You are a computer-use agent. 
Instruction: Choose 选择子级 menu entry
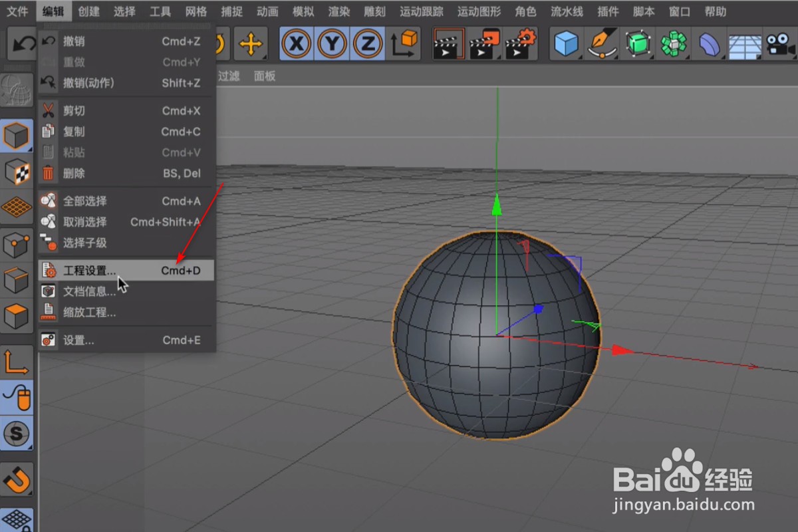[x=126, y=243]
